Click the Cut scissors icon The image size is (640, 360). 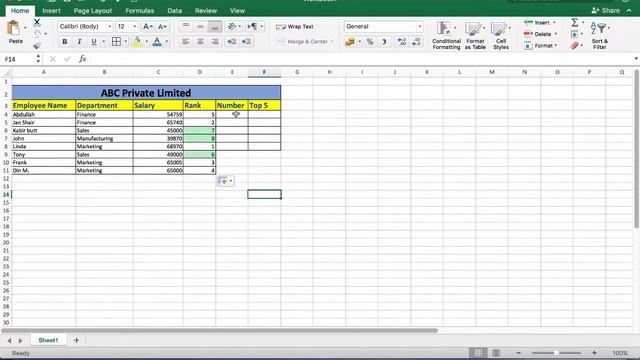pyautogui.click(x=37, y=22)
